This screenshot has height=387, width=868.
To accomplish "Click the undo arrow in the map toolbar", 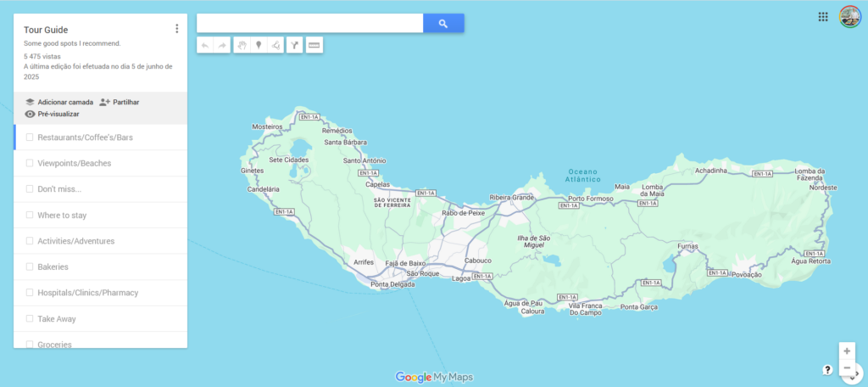I will click(x=204, y=45).
